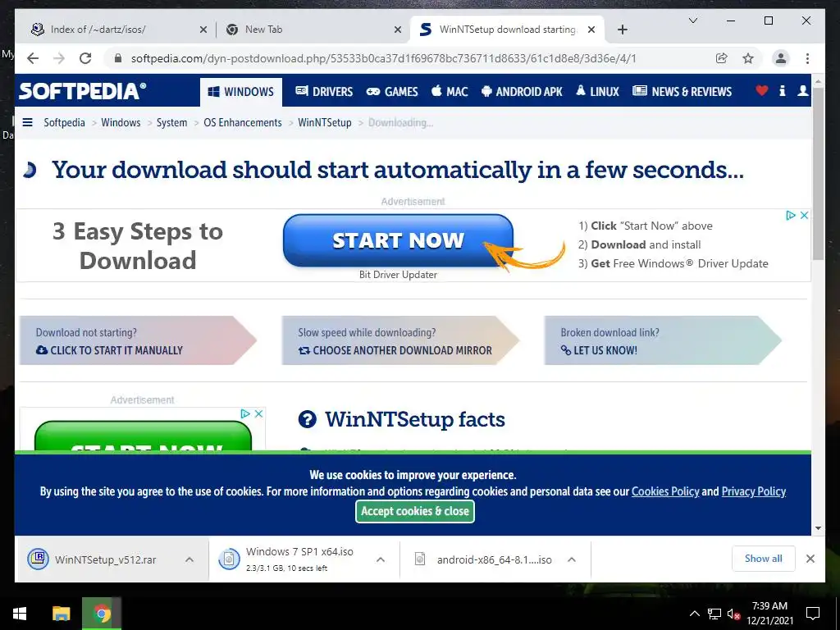
Task: Click the OS Enhancements breadcrumb link
Action: 242,123
